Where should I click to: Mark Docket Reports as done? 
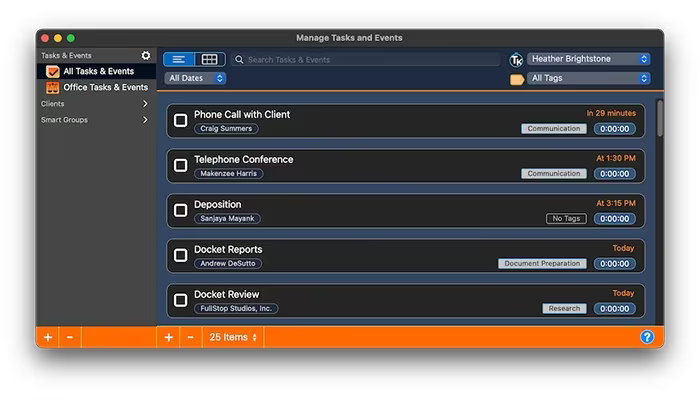(180, 255)
